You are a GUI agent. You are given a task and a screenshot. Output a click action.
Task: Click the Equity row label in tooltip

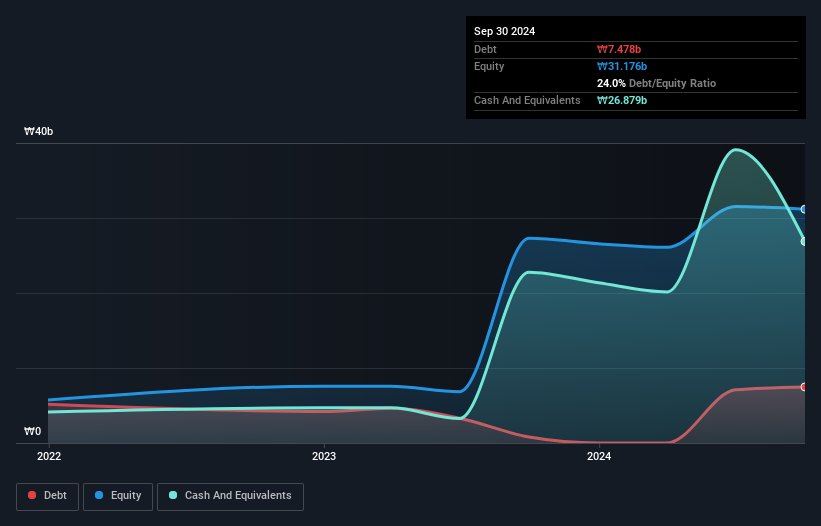click(x=489, y=66)
